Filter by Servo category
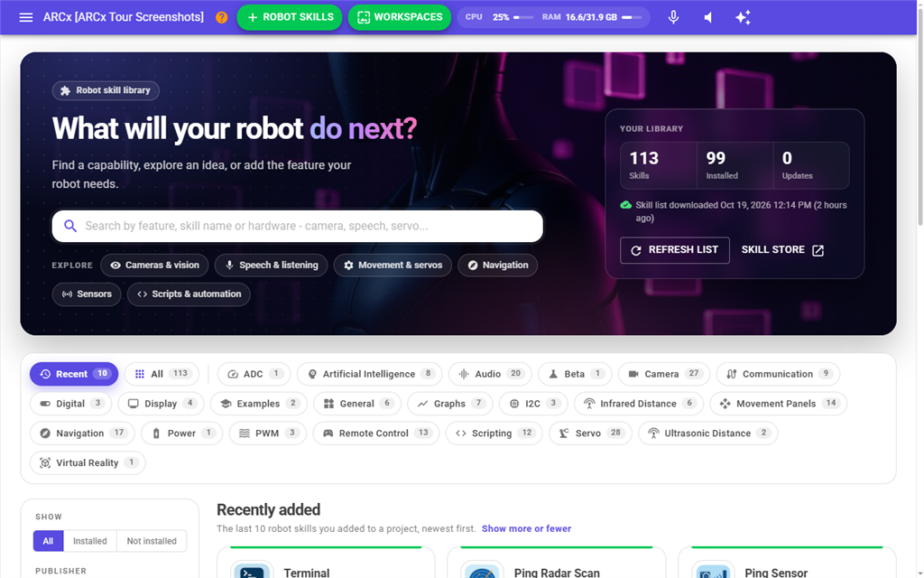Image resolution: width=924 pixels, height=578 pixels. (x=590, y=433)
